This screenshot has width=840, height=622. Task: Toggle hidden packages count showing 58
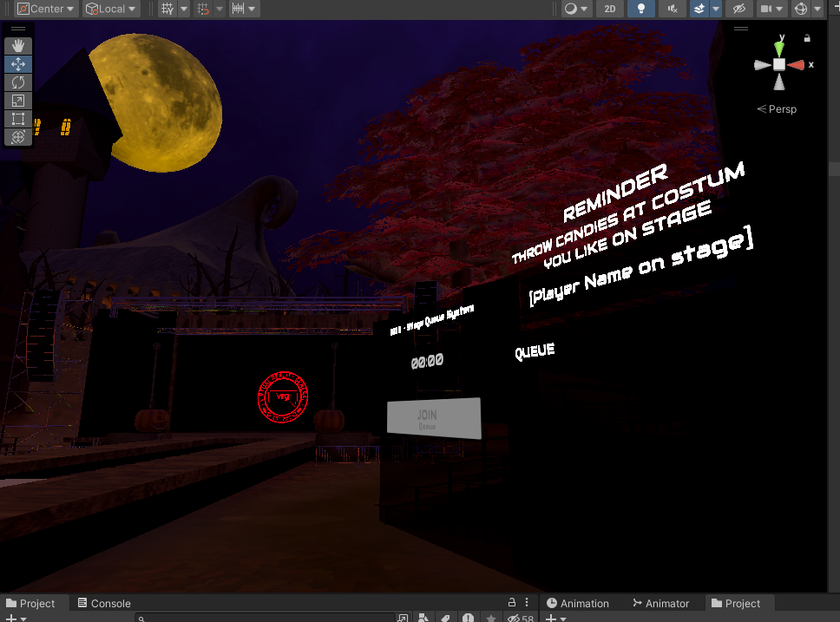520,618
